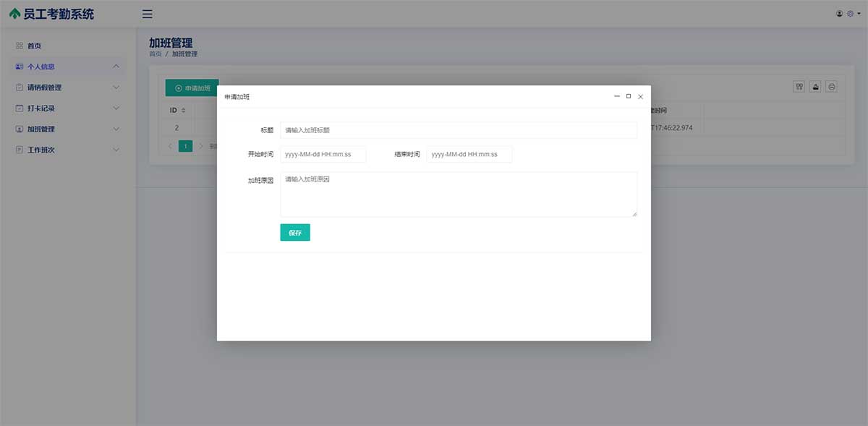
Task: Close the 申请加班 dialog
Action: tap(640, 96)
